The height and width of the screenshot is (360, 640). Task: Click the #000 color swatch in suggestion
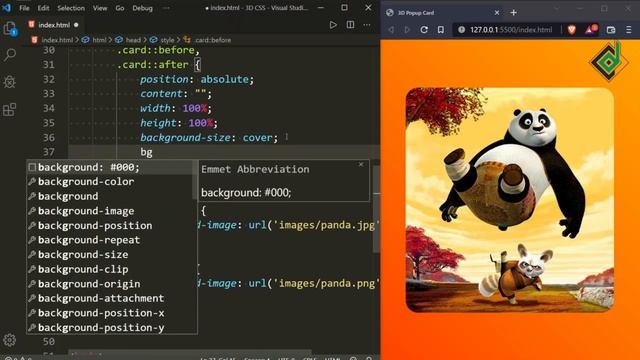32,167
